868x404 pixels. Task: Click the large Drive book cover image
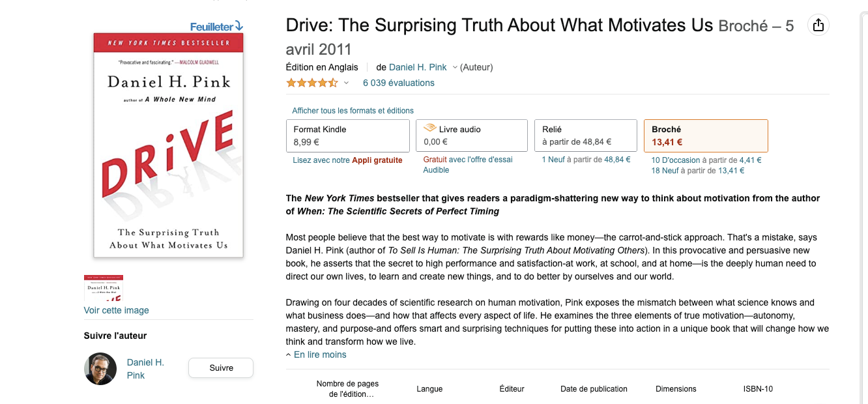coord(168,145)
